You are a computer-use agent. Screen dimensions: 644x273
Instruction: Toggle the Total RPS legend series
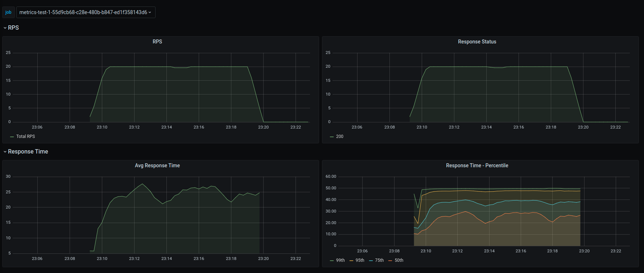(26, 136)
